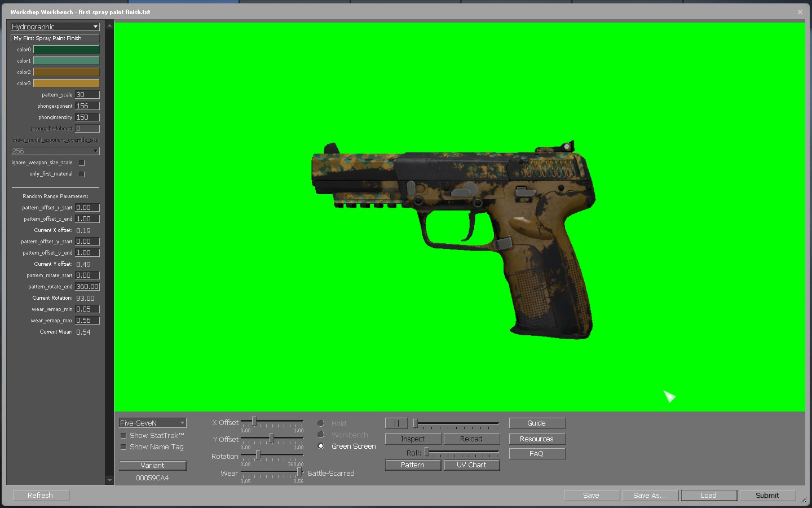Click the pattern_offset_y_end field

coord(87,253)
